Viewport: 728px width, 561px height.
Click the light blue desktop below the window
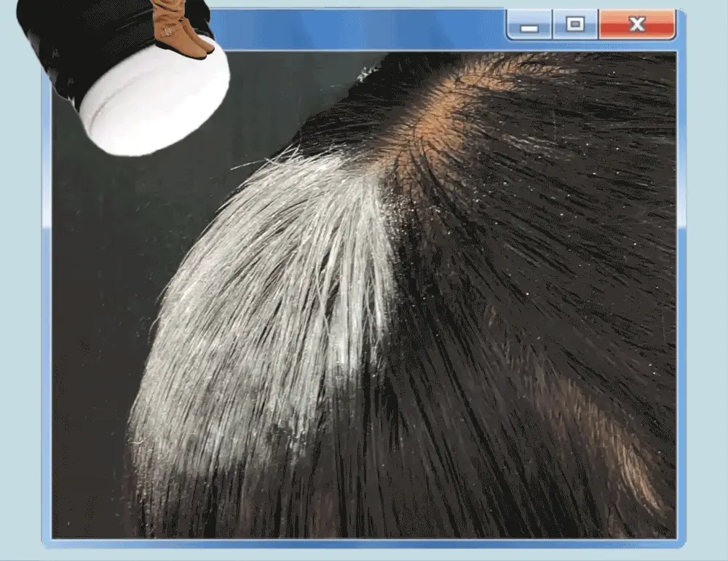[x=364, y=555]
